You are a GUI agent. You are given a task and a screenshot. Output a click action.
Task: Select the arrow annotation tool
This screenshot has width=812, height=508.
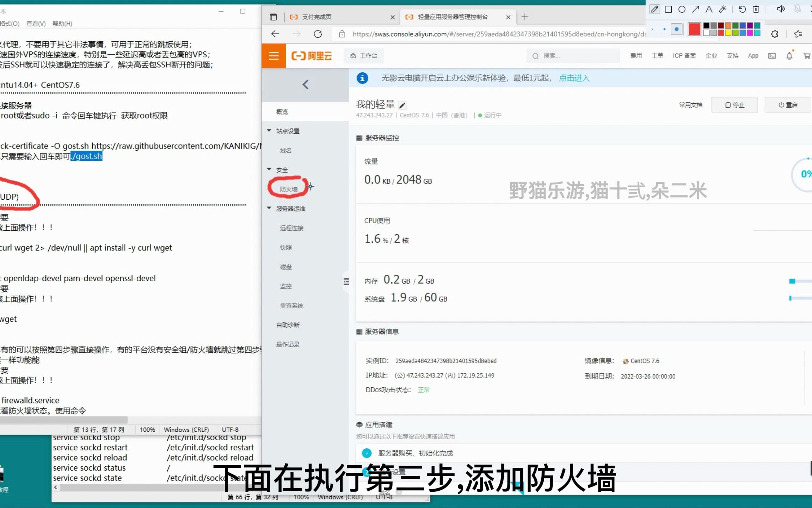pos(695,9)
